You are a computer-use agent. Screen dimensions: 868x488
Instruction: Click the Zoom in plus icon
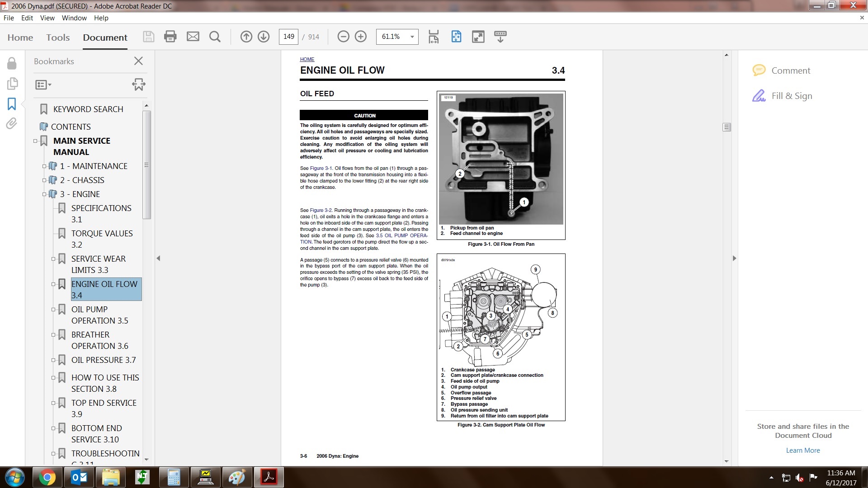[361, 37]
